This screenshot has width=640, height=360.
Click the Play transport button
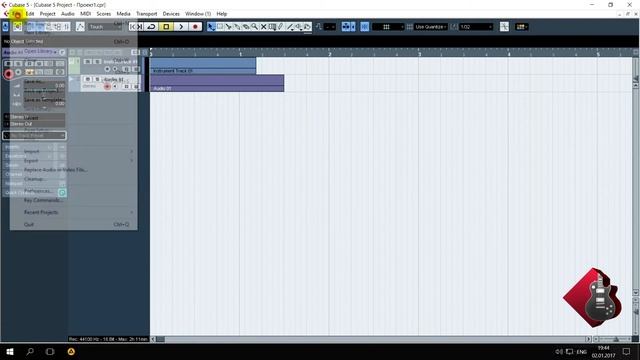click(x=181, y=27)
